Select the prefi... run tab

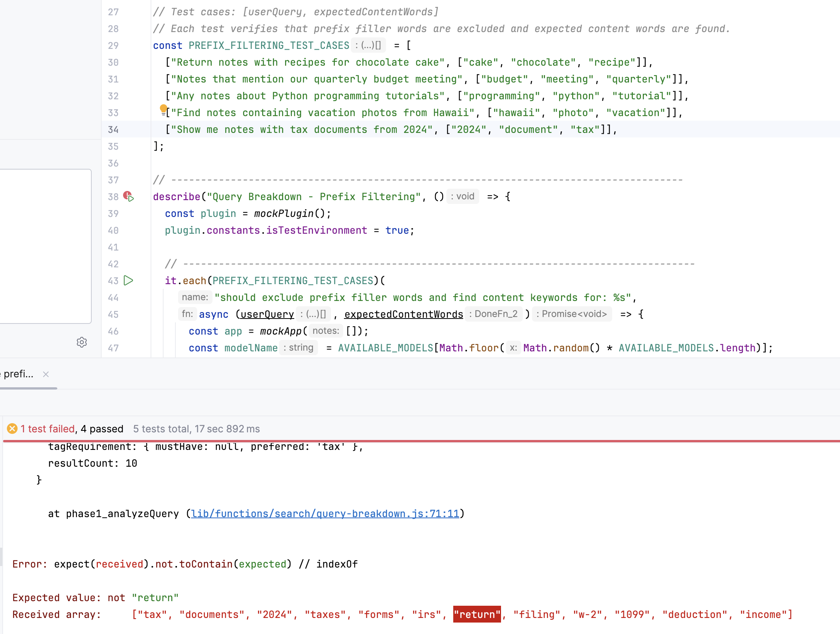[18, 374]
